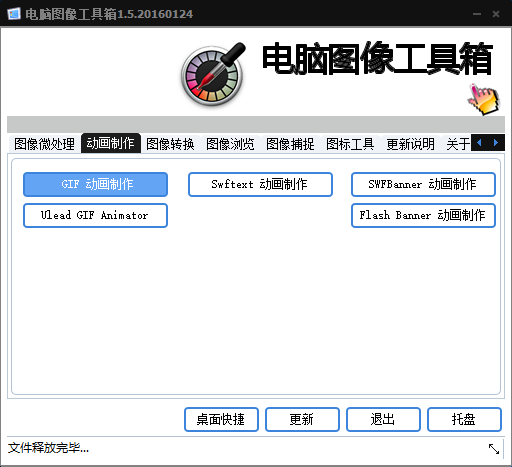Viewport: 512px width, 467px height.
Task: Click the 更新 button
Action: (302, 419)
